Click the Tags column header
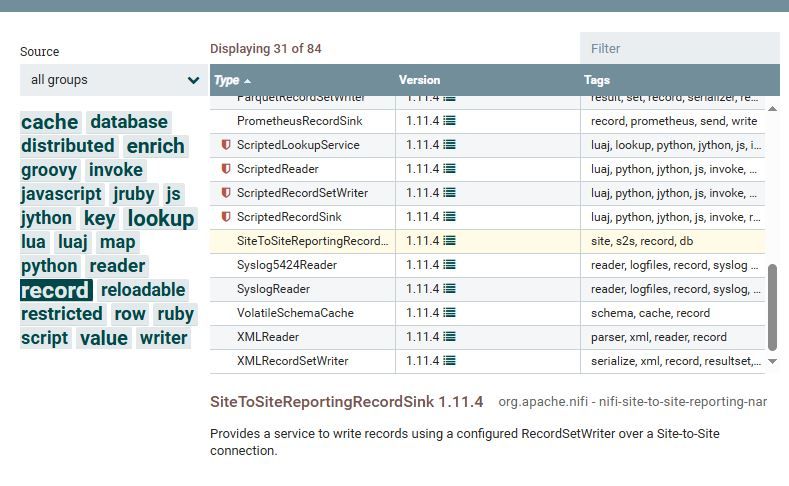 (x=596, y=80)
